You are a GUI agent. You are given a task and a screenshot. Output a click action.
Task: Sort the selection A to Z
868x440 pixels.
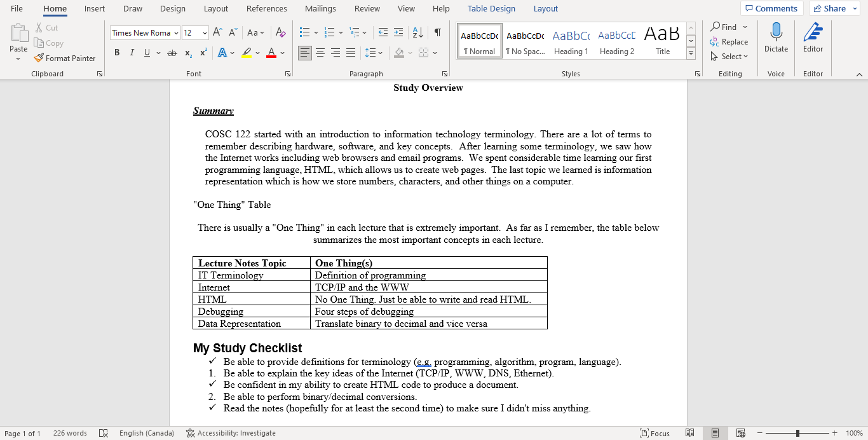click(x=417, y=32)
